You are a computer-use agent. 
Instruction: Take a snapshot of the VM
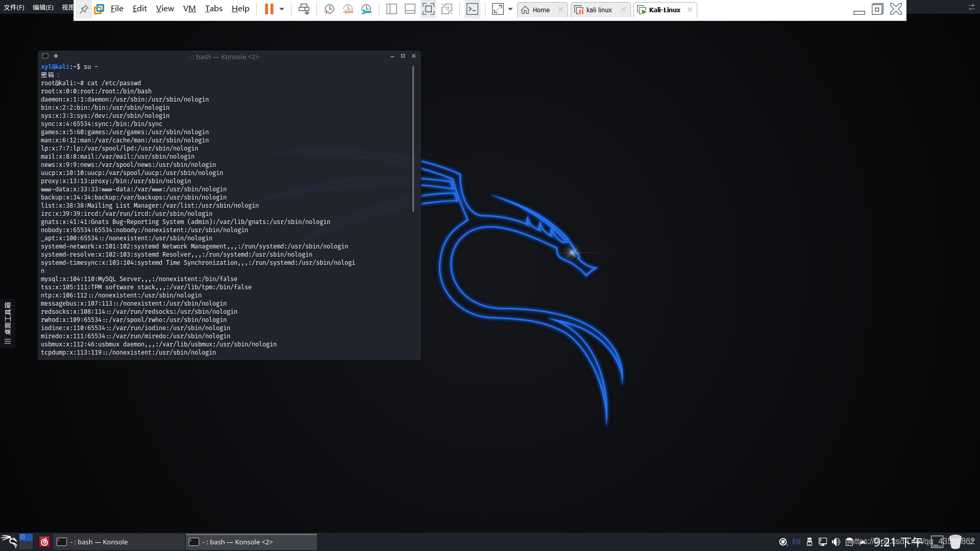(x=329, y=9)
